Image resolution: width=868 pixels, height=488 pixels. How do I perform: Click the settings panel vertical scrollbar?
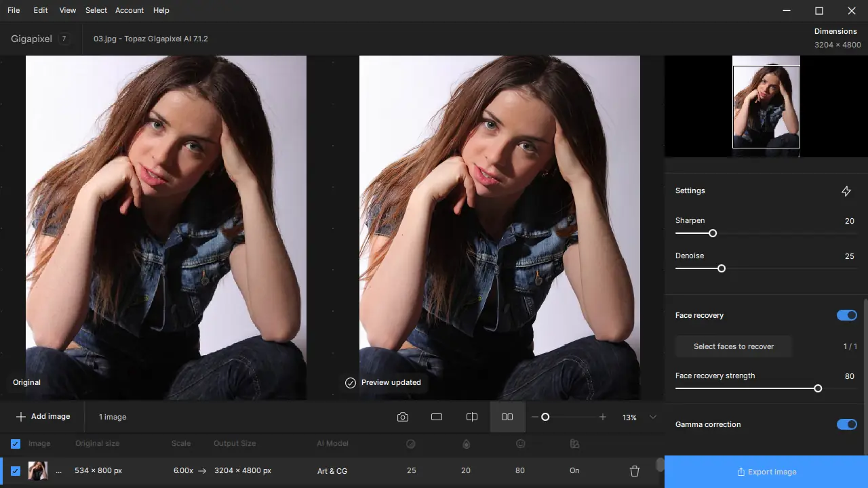click(x=865, y=377)
